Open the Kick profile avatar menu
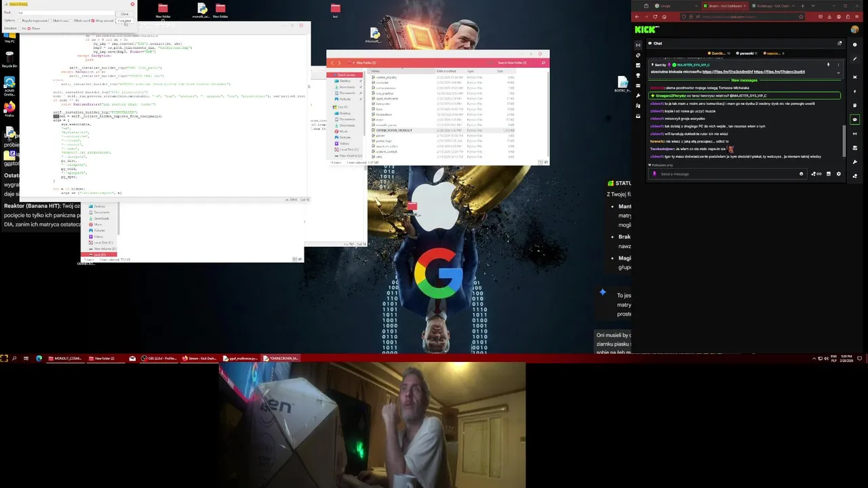868x488 pixels. 854,30
